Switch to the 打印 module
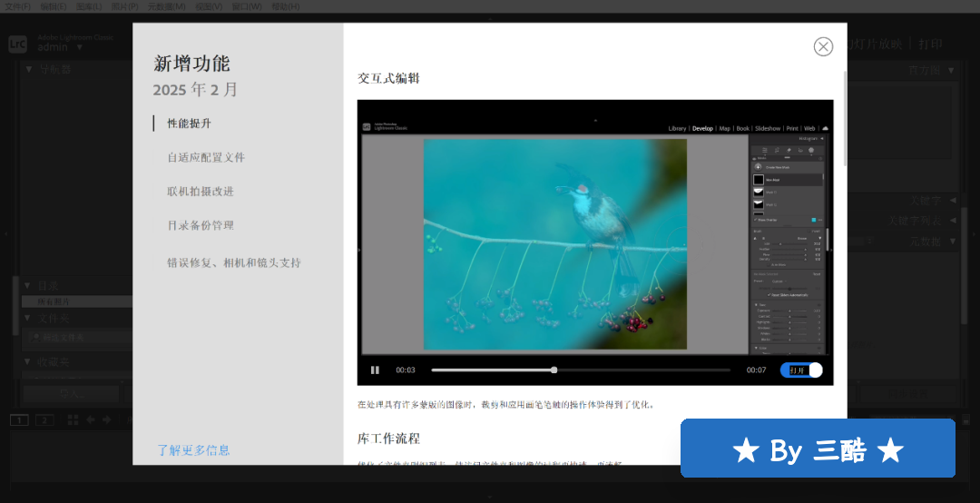 pos(930,44)
